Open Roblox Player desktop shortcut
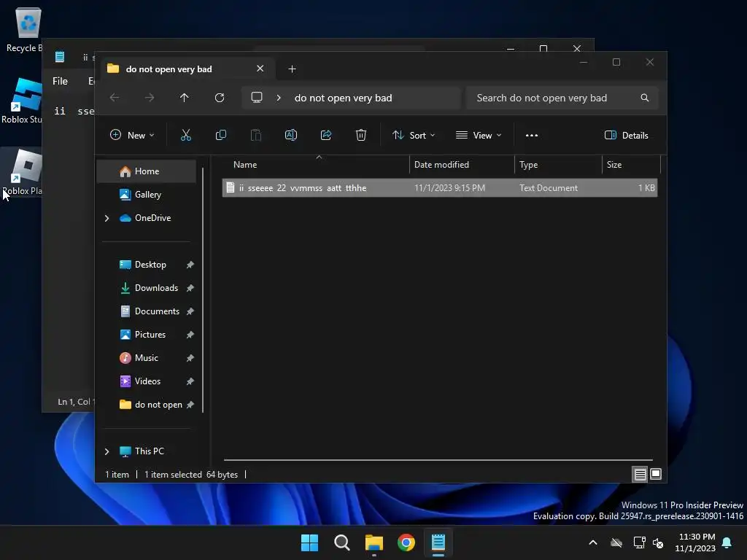This screenshot has width=747, height=560. (x=22, y=172)
